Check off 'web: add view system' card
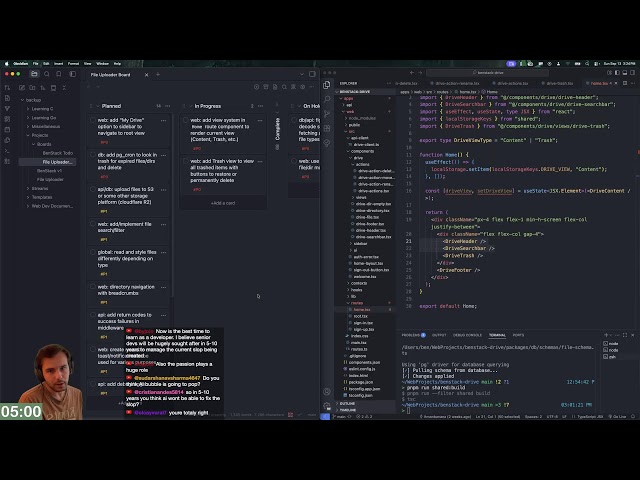 (186, 120)
